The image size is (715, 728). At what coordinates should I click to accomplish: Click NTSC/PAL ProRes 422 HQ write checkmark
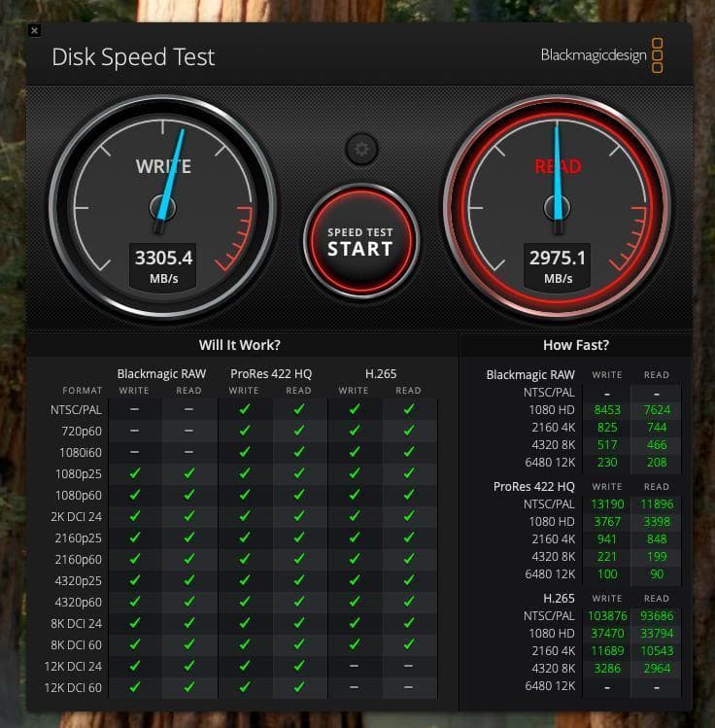[245, 409]
